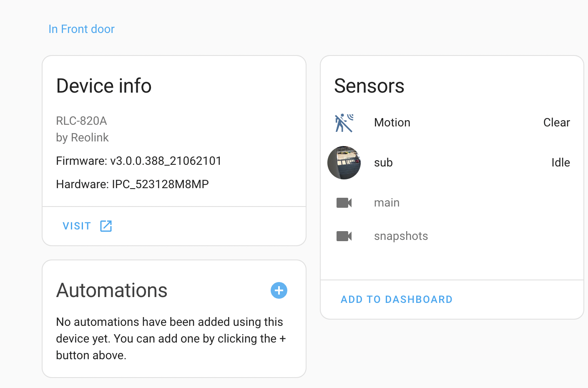Click the RLC-820A model name

click(x=81, y=121)
